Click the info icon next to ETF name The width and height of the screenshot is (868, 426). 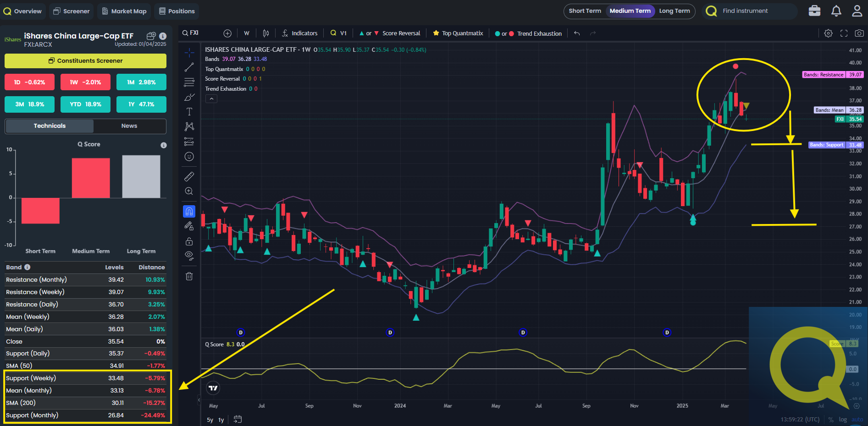point(163,36)
